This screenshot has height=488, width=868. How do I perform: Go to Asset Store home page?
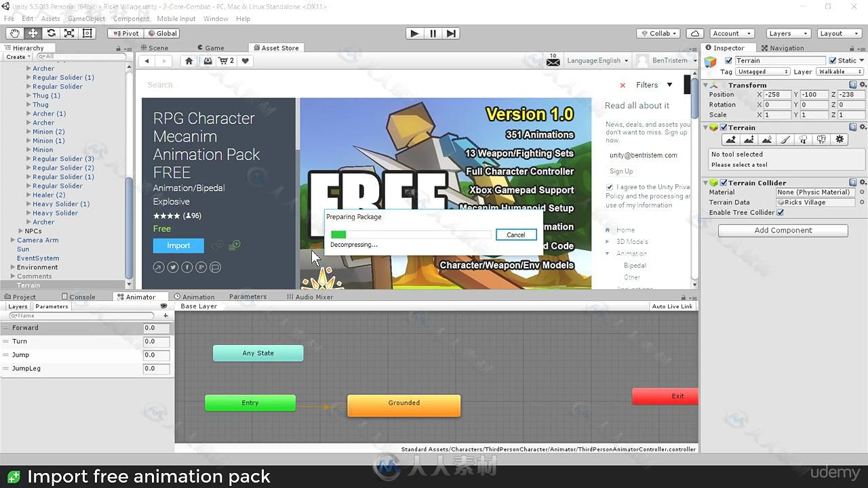(189, 61)
